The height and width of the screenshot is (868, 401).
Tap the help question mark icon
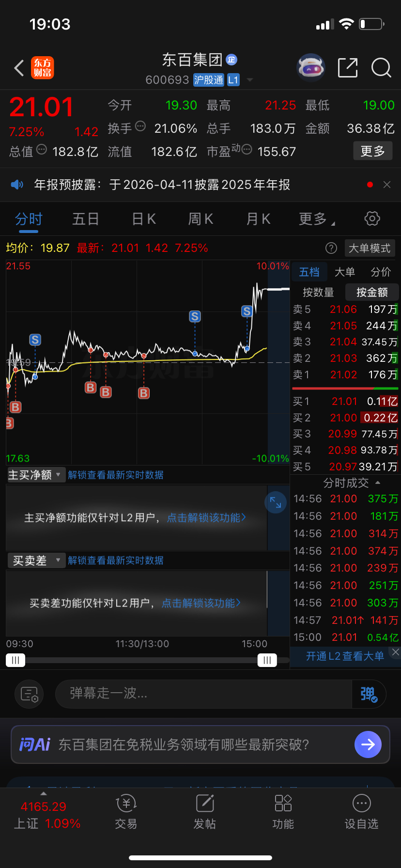click(x=331, y=248)
